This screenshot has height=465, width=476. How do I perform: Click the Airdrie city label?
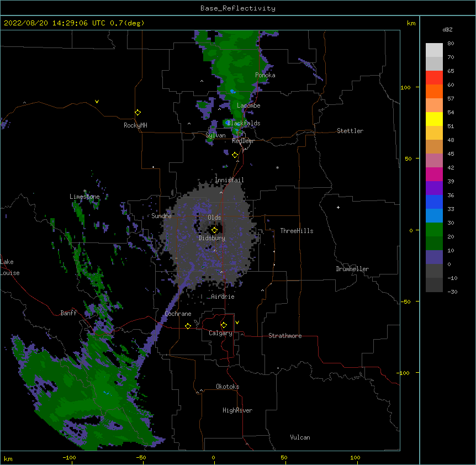coord(223,297)
